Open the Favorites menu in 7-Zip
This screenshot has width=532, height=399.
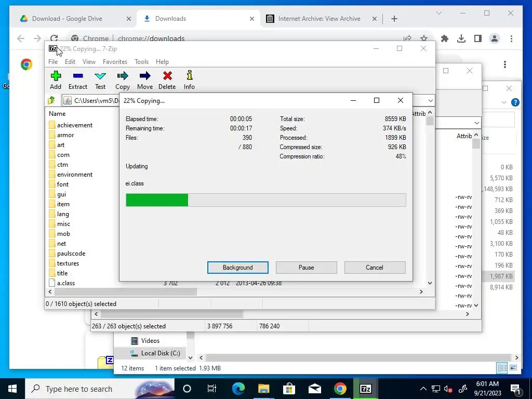[x=115, y=62]
